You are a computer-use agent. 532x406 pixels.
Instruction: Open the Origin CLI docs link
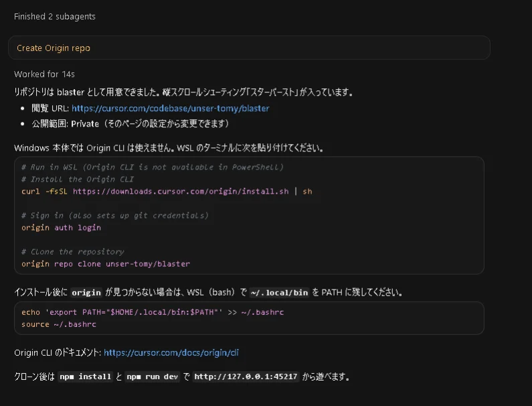[x=171, y=352]
